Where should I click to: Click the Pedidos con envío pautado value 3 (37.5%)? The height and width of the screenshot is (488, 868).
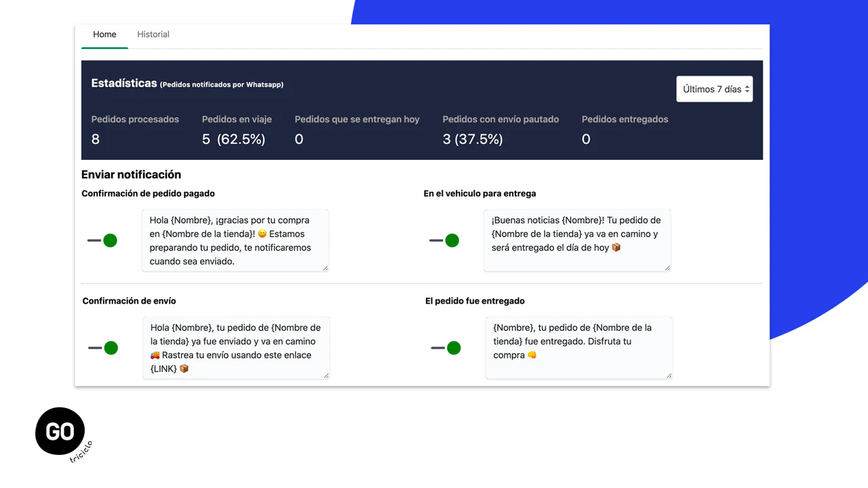click(x=473, y=139)
